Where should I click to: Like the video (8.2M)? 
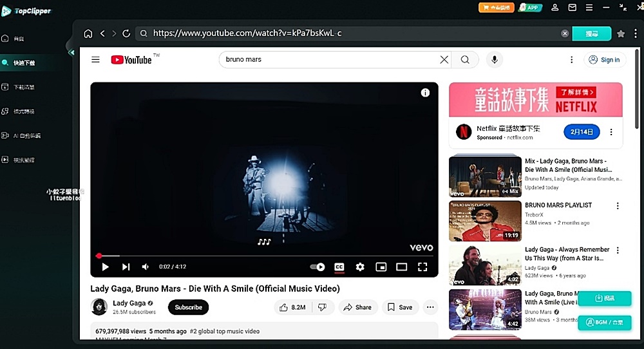pos(293,307)
